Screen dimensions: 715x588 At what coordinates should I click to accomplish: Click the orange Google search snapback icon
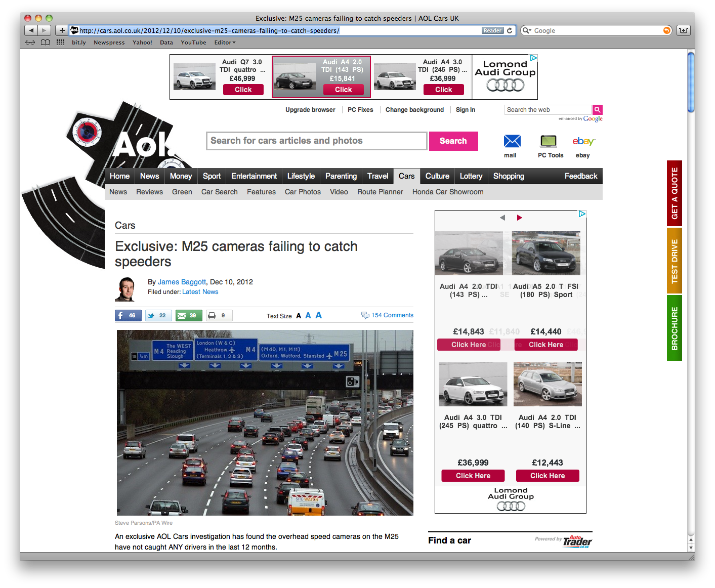(667, 30)
